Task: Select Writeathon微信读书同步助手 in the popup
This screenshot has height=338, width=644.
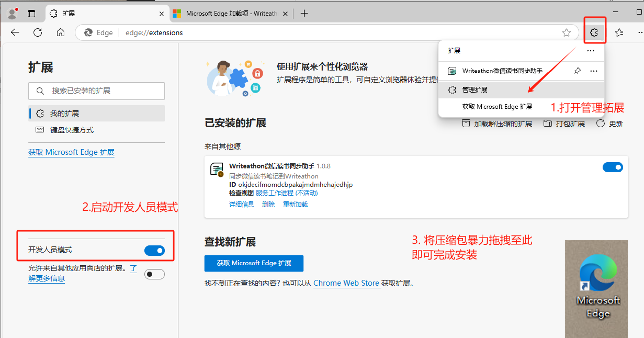Action: (502, 71)
